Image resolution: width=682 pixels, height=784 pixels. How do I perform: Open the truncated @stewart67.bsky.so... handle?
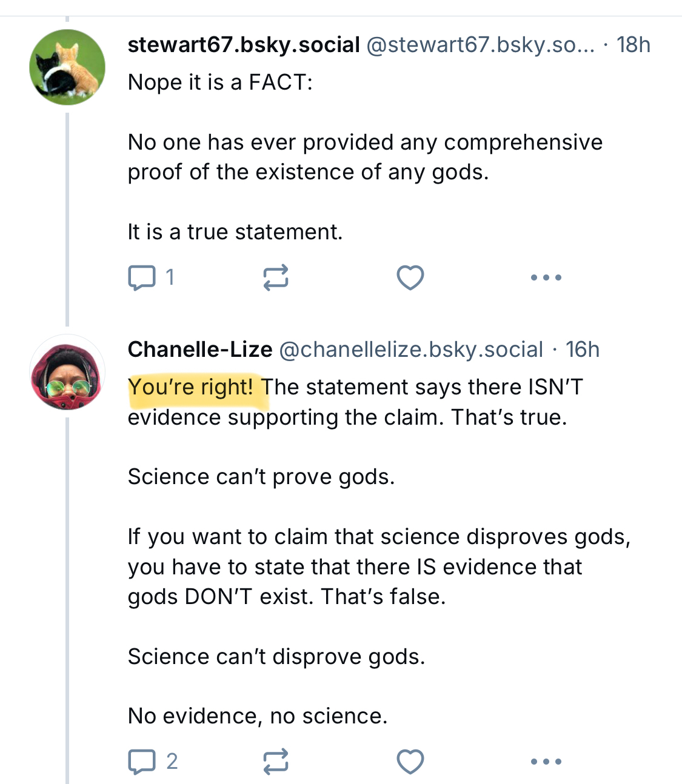tap(480, 45)
